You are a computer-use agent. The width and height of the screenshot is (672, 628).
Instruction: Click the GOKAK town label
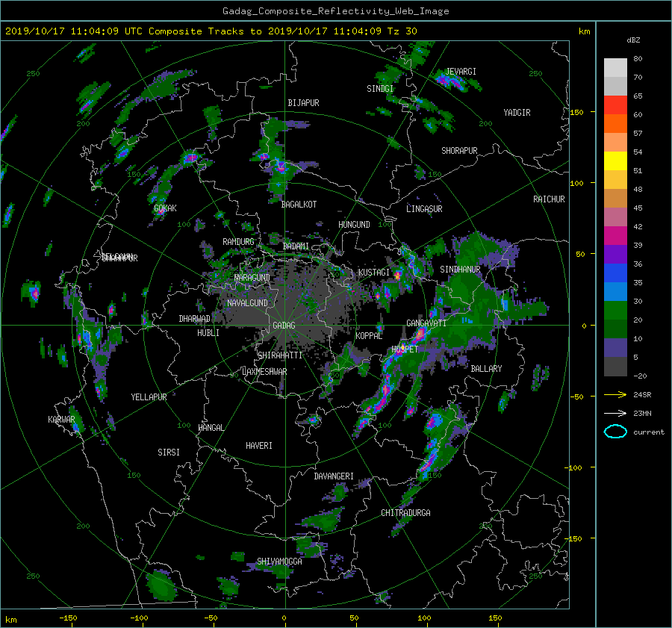click(x=165, y=208)
